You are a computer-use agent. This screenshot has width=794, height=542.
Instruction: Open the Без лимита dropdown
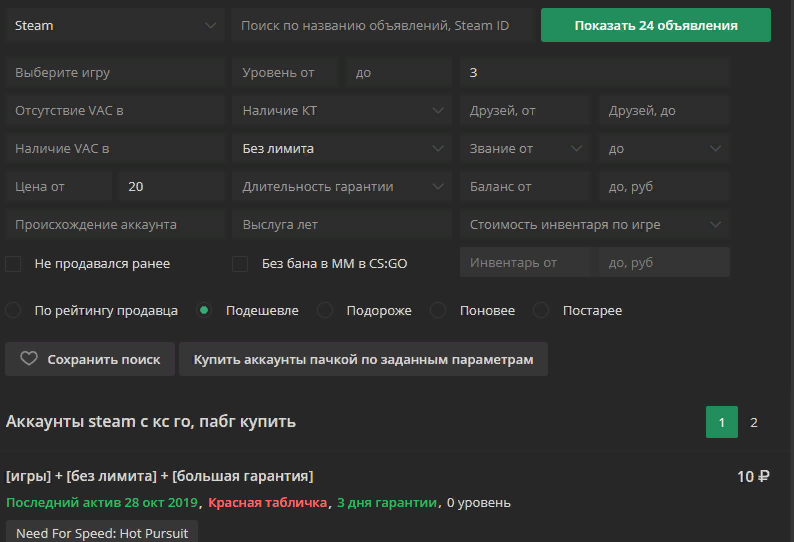point(342,148)
